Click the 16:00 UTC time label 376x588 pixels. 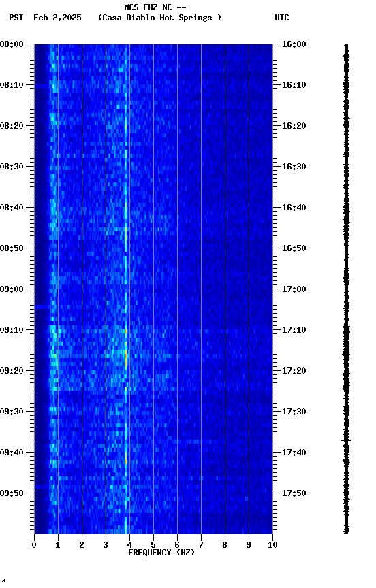[294, 44]
